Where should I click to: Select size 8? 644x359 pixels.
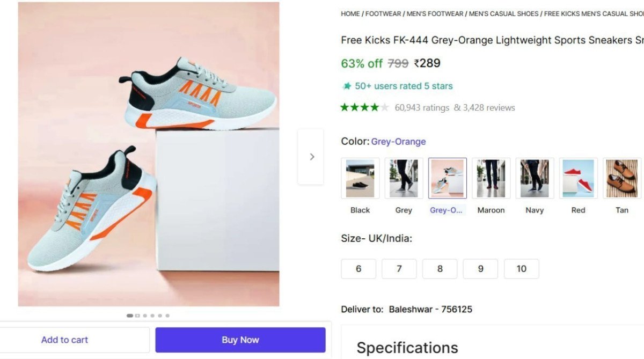440,268
